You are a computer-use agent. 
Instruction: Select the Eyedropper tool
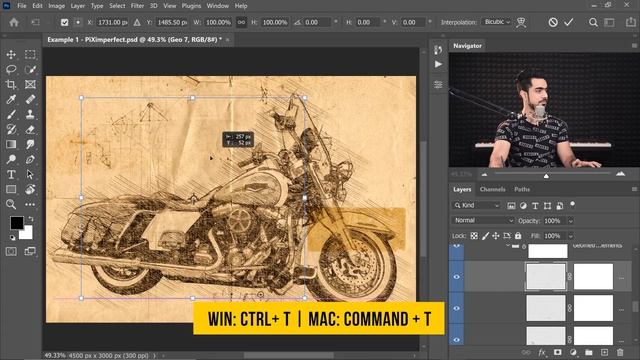click(x=11, y=99)
